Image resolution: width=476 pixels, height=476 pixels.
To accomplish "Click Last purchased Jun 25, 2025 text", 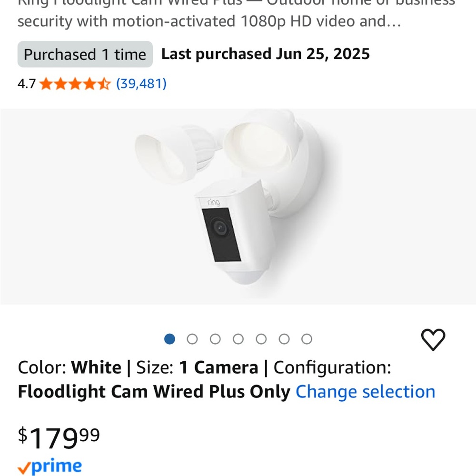I will pos(265,54).
